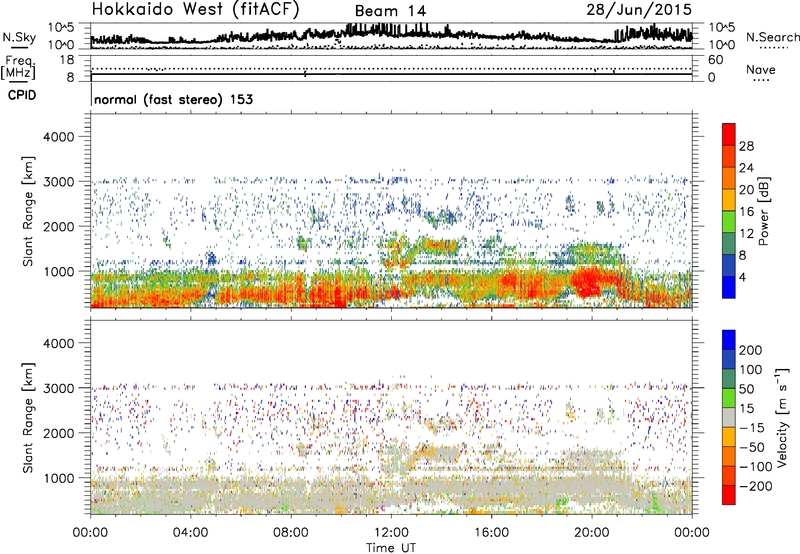
Task: Click the "04:00" time tick label
Action: [x=190, y=533]
